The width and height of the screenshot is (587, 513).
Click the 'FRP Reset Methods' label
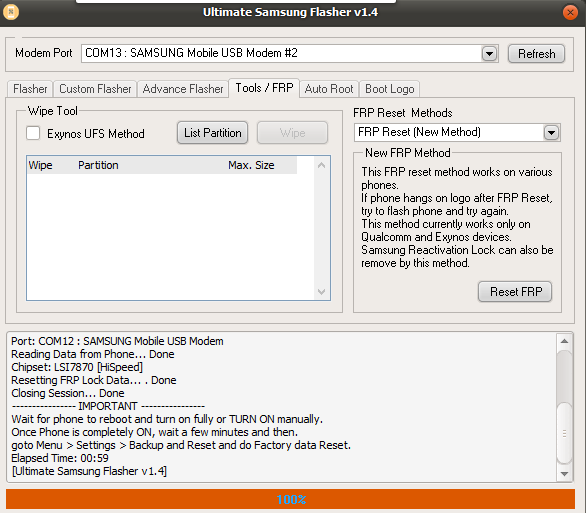pos(403,113)
